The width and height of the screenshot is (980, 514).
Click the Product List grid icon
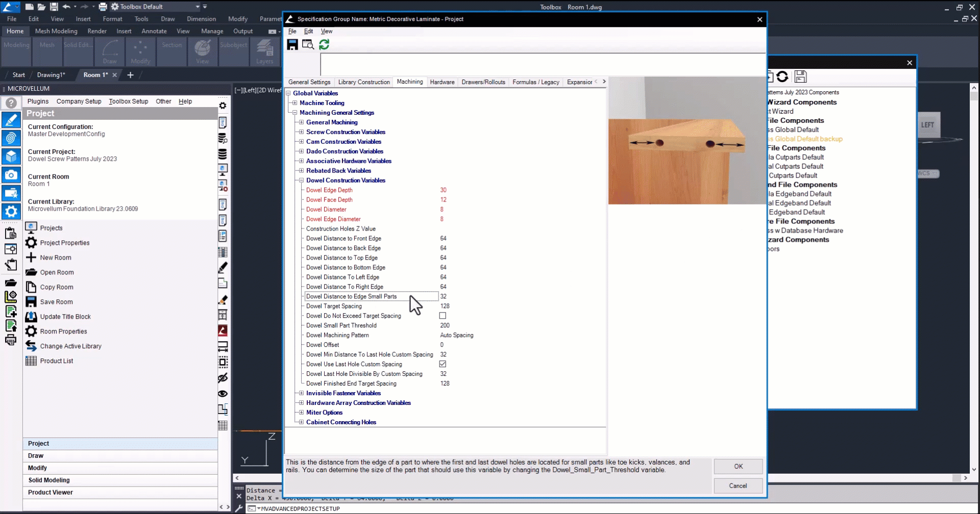pos(31,361)
